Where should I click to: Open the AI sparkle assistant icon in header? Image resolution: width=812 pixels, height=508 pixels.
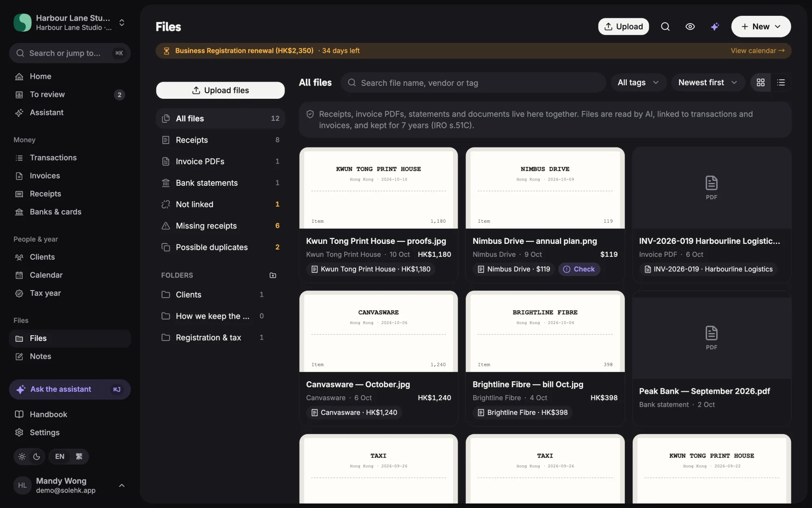coord(715,26)
